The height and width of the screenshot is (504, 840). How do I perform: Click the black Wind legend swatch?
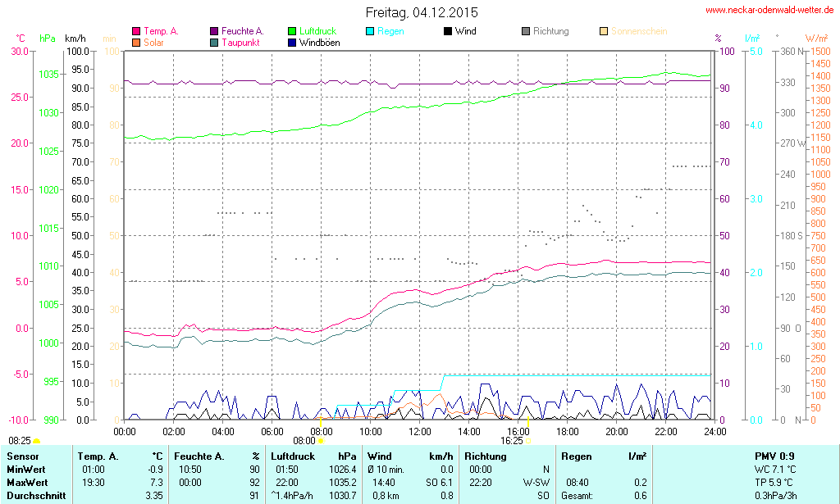[448, 31]
